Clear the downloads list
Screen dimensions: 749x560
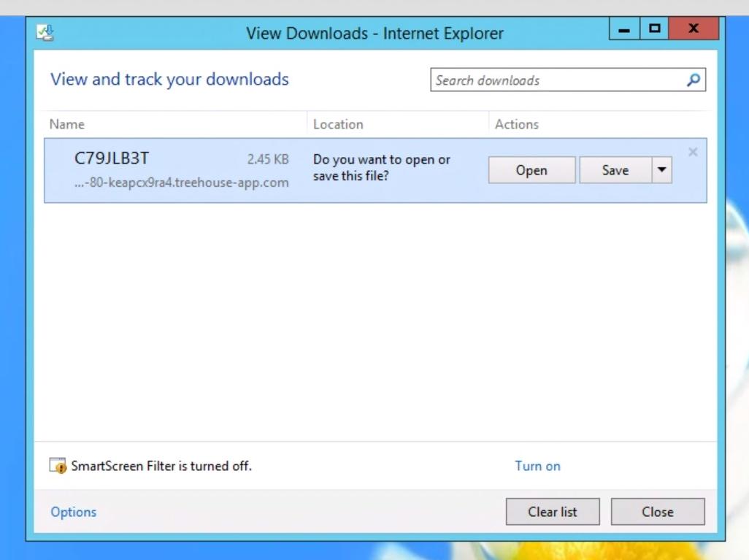(553, 512)
